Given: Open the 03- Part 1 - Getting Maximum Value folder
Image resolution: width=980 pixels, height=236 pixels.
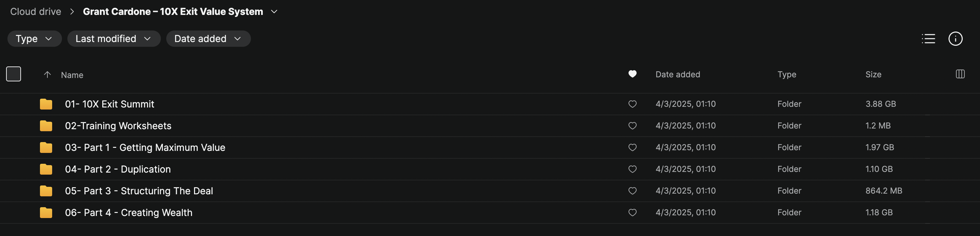Looking at the screenshot, I should click(145, 148).
